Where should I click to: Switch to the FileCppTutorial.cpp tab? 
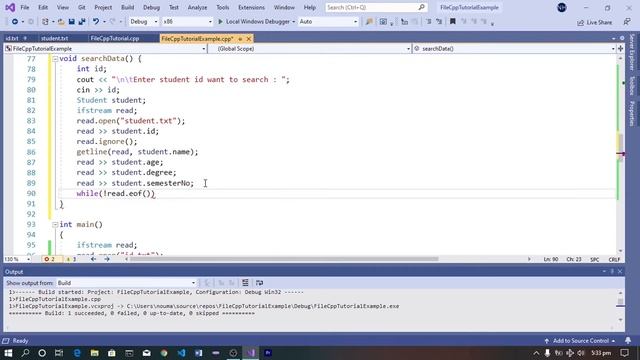(115, 38)
